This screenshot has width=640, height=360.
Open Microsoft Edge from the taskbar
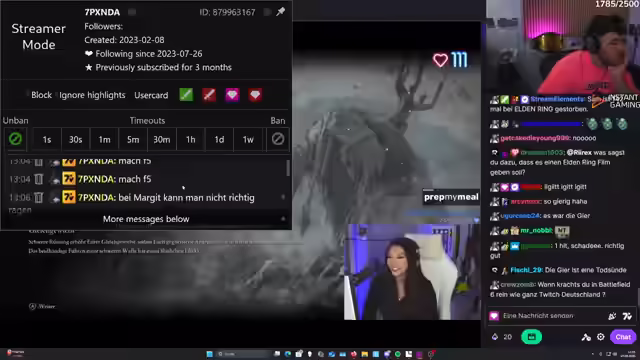tap(288, 354)
